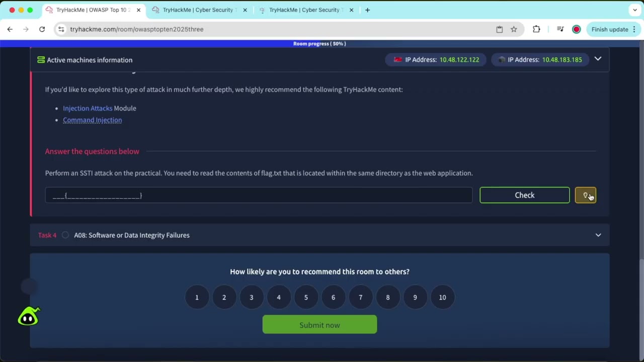Image resolution: width=644 pixels, height=362 pixels.
Task: Close the last TryHackMe Cyber Security tab
Action: [351, 10]
